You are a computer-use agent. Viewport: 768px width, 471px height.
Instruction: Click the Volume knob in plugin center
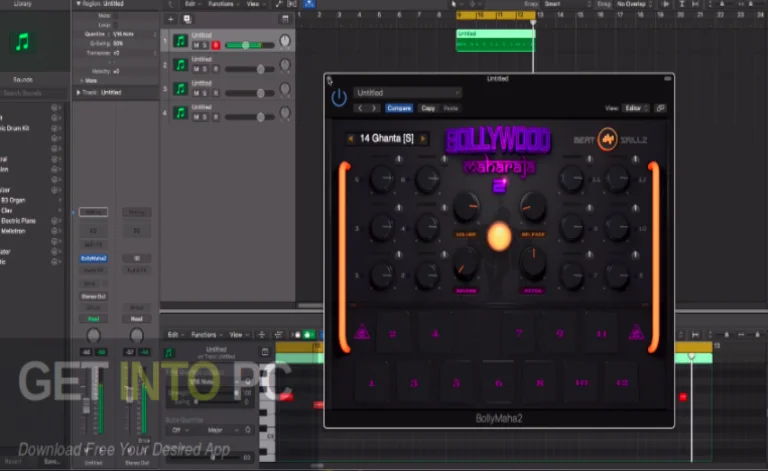pyautogui.click(x=466, y=208)
